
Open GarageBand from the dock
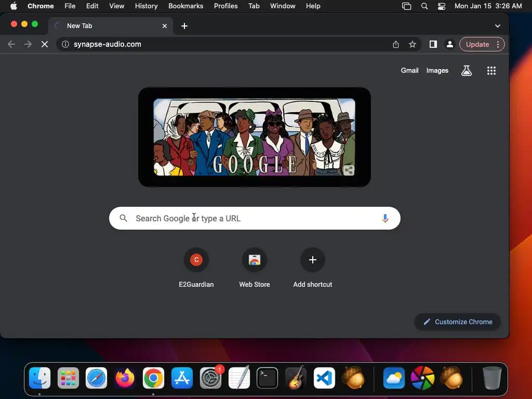(x=296, y=378)
